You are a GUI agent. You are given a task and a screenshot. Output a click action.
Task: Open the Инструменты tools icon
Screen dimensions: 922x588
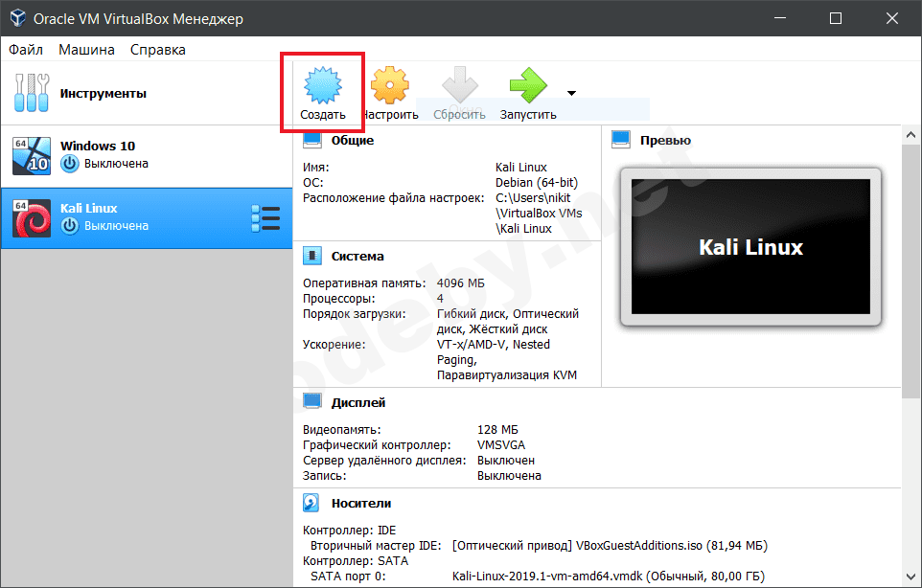click(x=32, y=93)
